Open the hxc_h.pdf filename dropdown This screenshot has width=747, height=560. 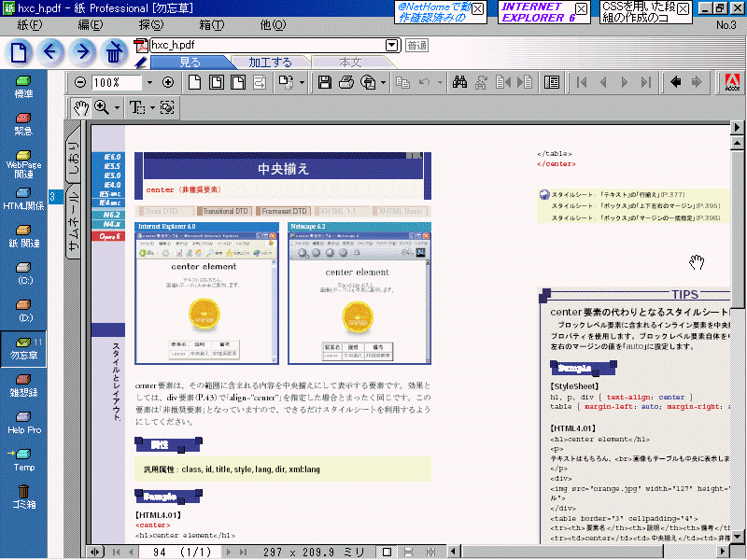[391, 45]
